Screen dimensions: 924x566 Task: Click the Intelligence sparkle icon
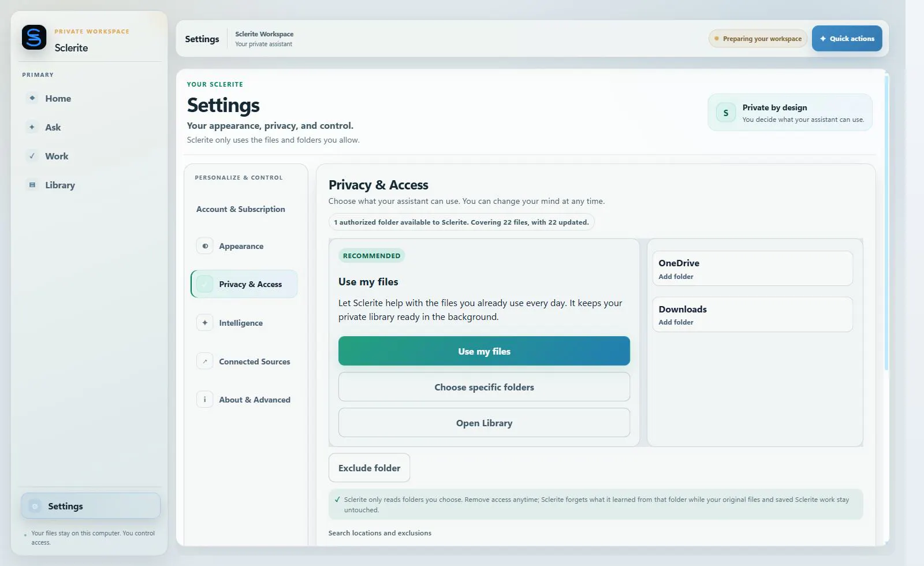[x=205, y=323]
